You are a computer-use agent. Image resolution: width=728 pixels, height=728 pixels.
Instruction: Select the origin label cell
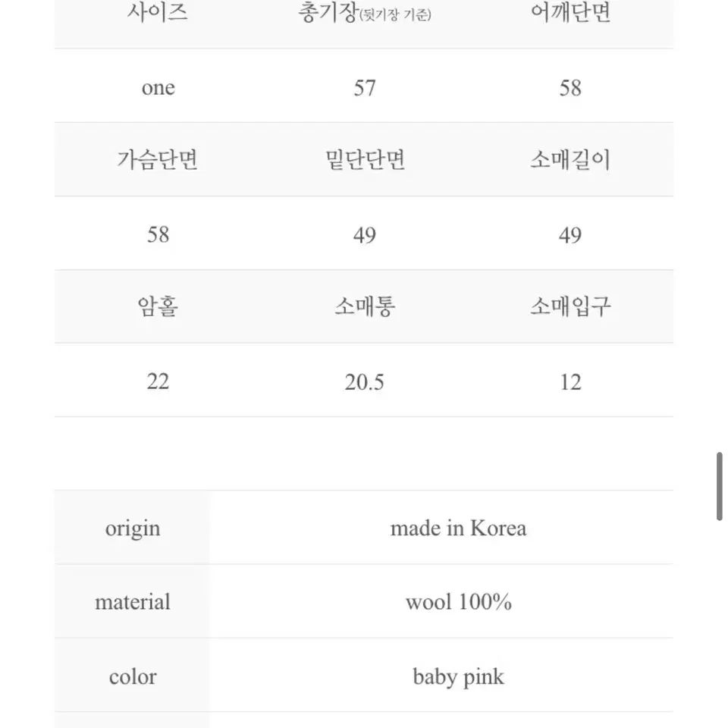point(132,528)
